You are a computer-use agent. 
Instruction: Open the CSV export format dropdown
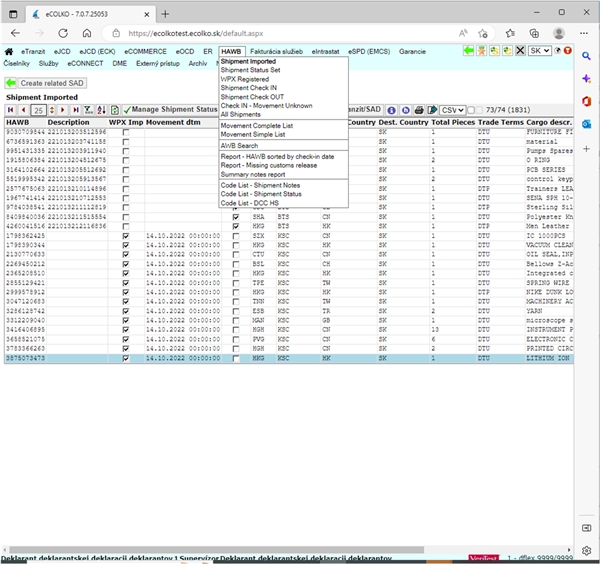tap(452, 110)
